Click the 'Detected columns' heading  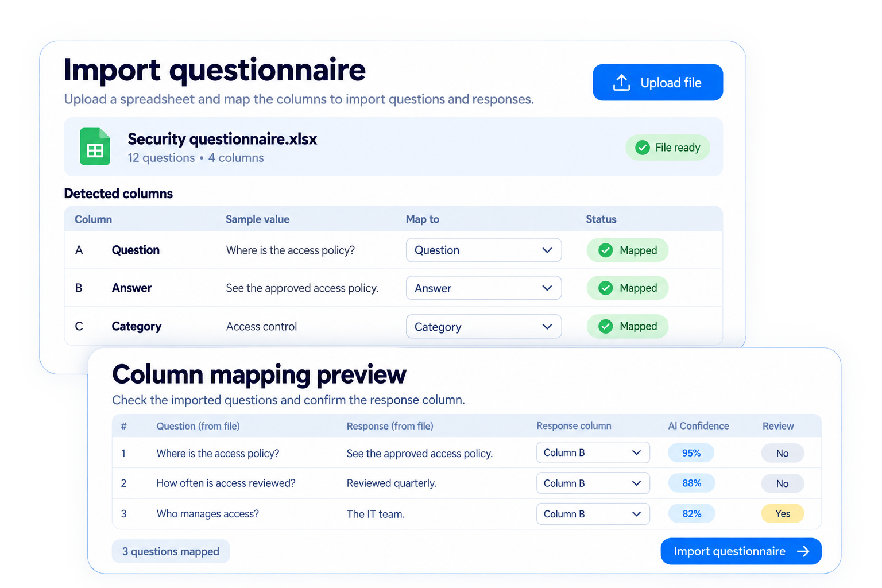[118, 194]
